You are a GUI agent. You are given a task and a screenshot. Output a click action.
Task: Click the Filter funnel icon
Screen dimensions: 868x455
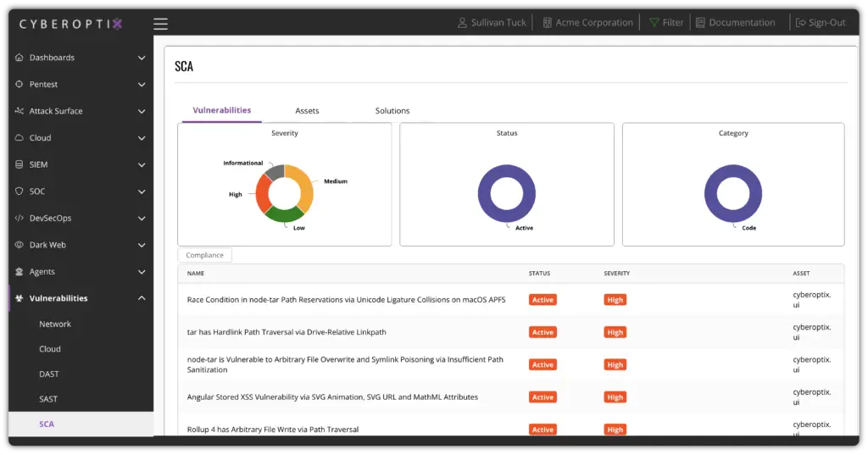pos(654,23)
